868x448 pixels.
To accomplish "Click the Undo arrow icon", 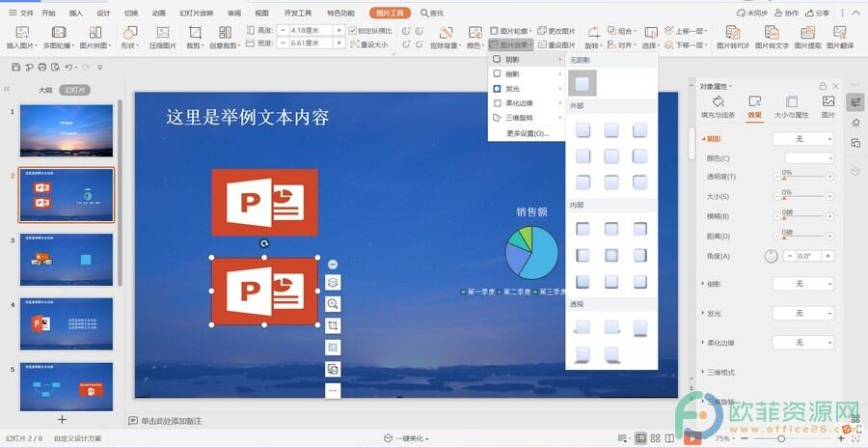I will point(68,67).
